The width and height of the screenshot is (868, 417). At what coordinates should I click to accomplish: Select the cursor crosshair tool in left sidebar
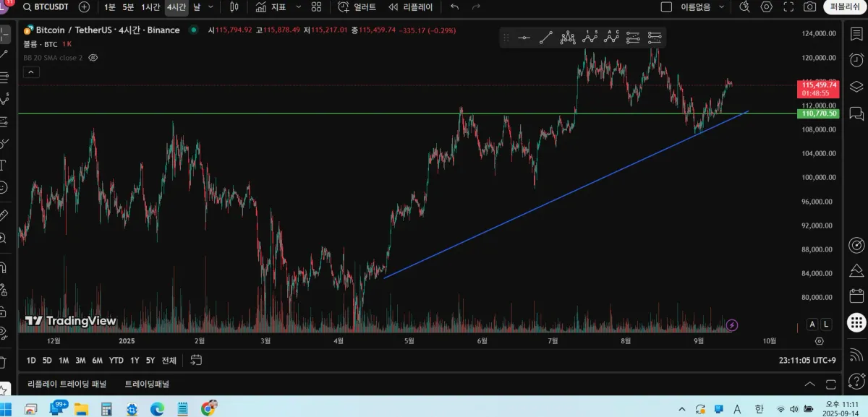pos(4,33)
